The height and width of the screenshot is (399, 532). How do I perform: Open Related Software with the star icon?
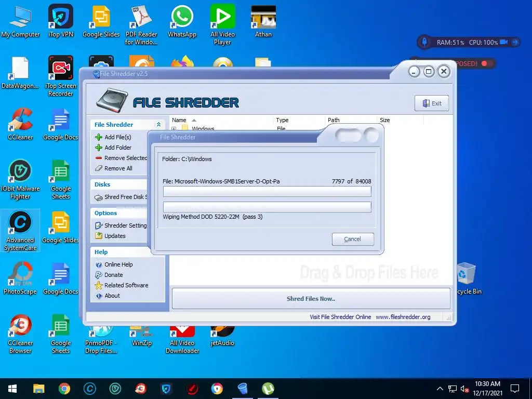click(122, 285)
